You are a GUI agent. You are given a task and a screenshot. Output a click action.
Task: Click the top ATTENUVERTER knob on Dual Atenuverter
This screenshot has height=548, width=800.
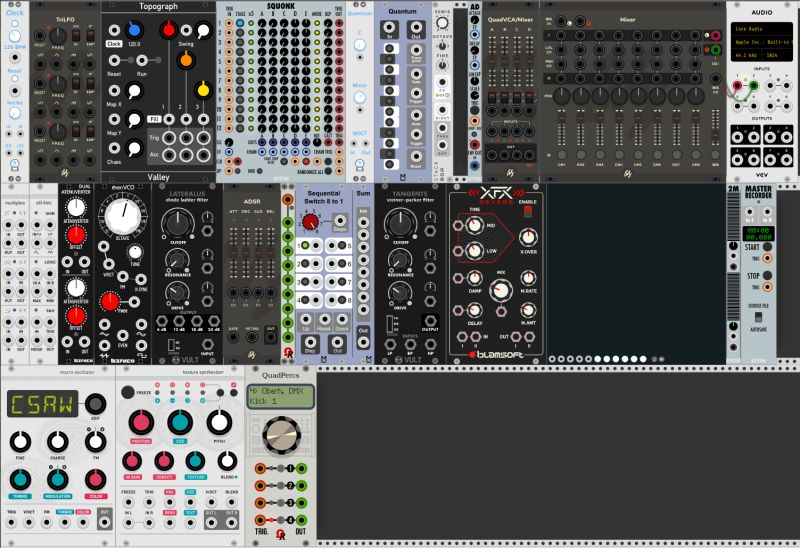click(76, 208)
